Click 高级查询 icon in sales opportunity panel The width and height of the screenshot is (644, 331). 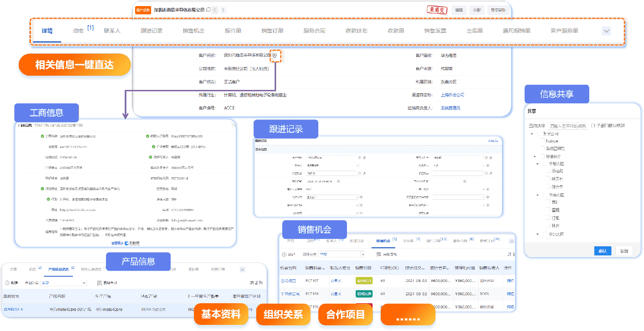coord(379,254)
